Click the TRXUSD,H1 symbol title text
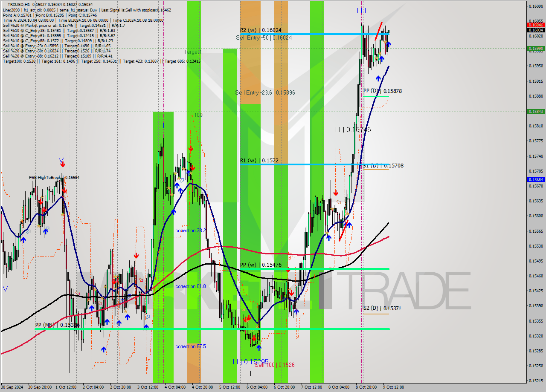This screenshot has width=546, height=392. [18, 4]
